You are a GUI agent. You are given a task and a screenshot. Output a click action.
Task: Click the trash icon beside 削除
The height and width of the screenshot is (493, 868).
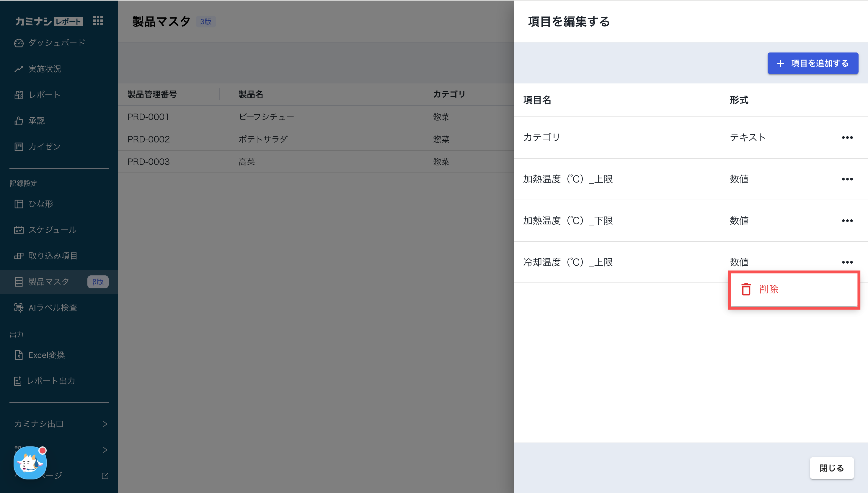(x=746, y=290)
